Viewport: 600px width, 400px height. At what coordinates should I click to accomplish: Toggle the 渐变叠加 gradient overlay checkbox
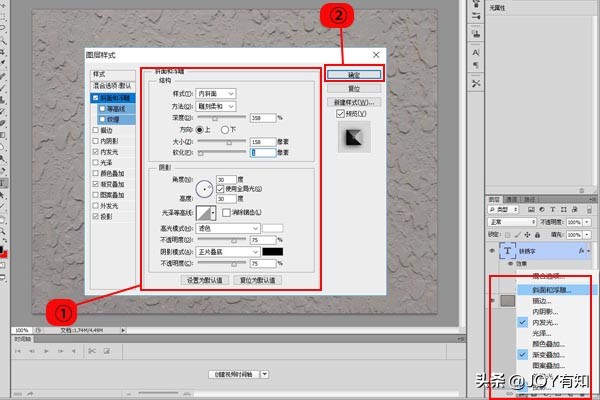coord(96,184)
